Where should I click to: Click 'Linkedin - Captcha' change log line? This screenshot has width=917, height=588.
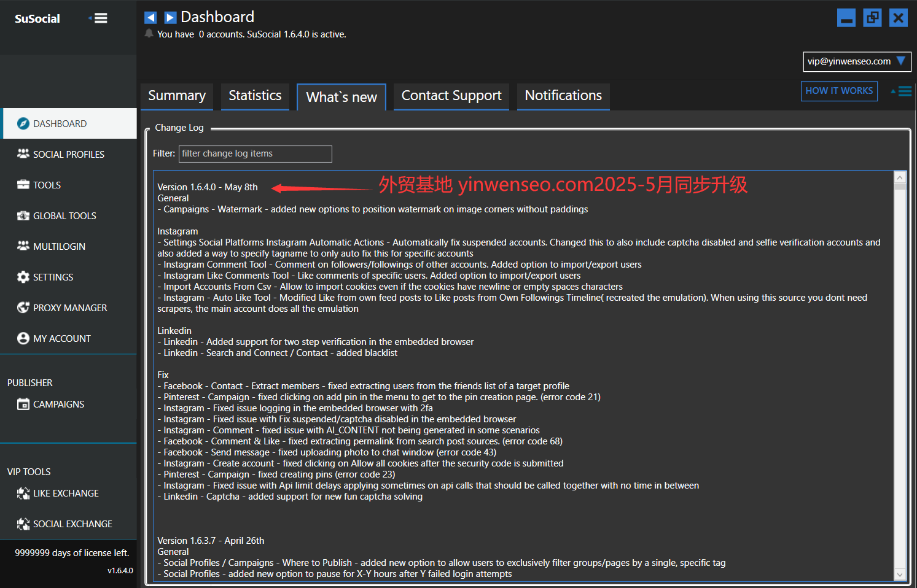pyautogui.click(x=290, y=497)
